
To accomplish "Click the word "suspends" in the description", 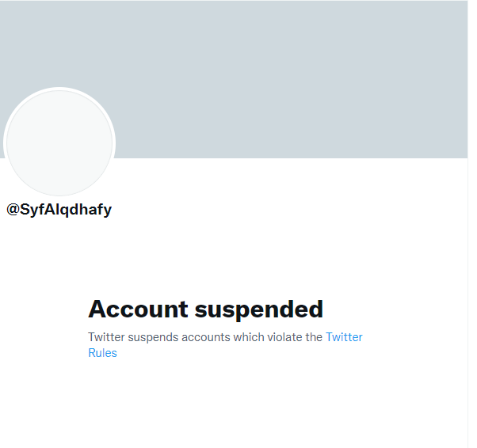I will point(153,337).
